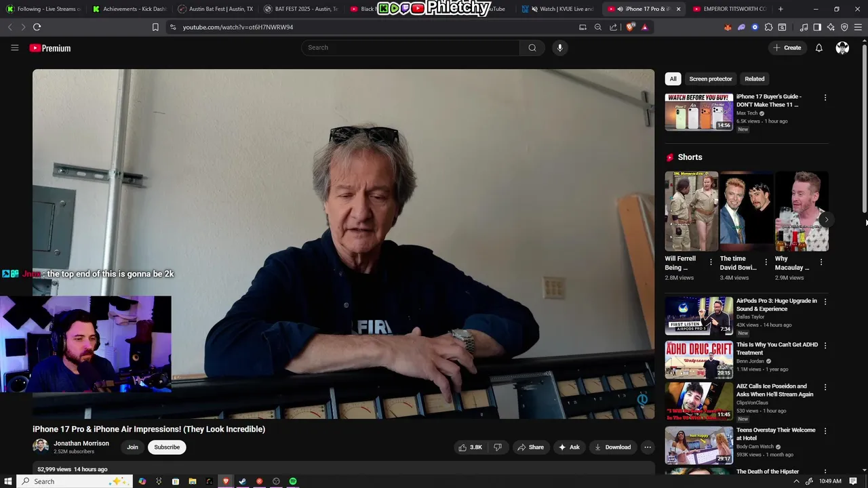This screenshot has width=868, height=488.
Task: Click the Share button
Action: tap(530, 447)
